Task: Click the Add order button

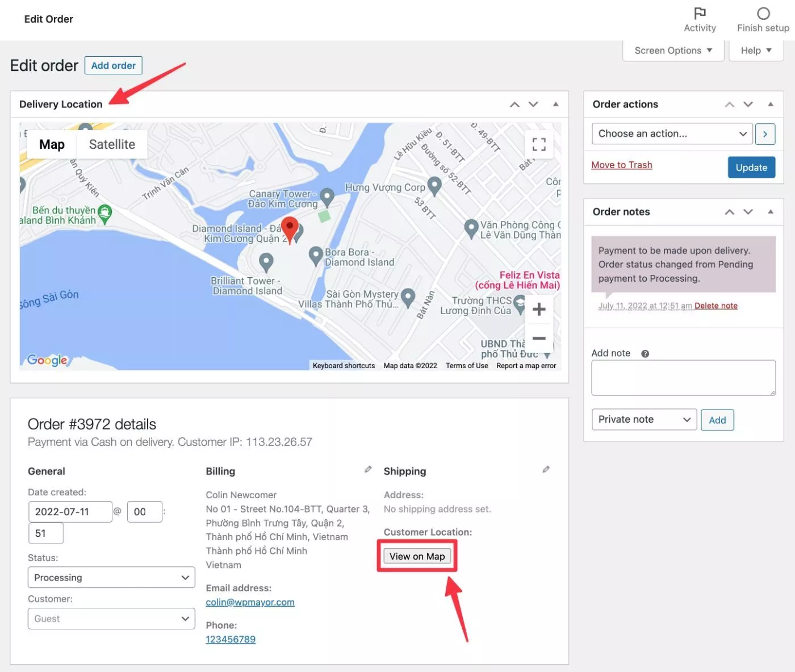Action: click(114, 65)
